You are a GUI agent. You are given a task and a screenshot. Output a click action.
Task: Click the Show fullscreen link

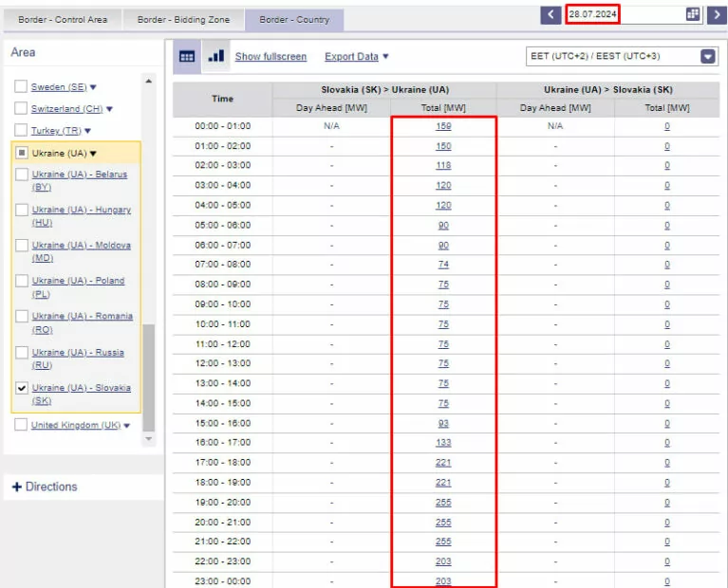pyautogui.click(x=271, y=56)
